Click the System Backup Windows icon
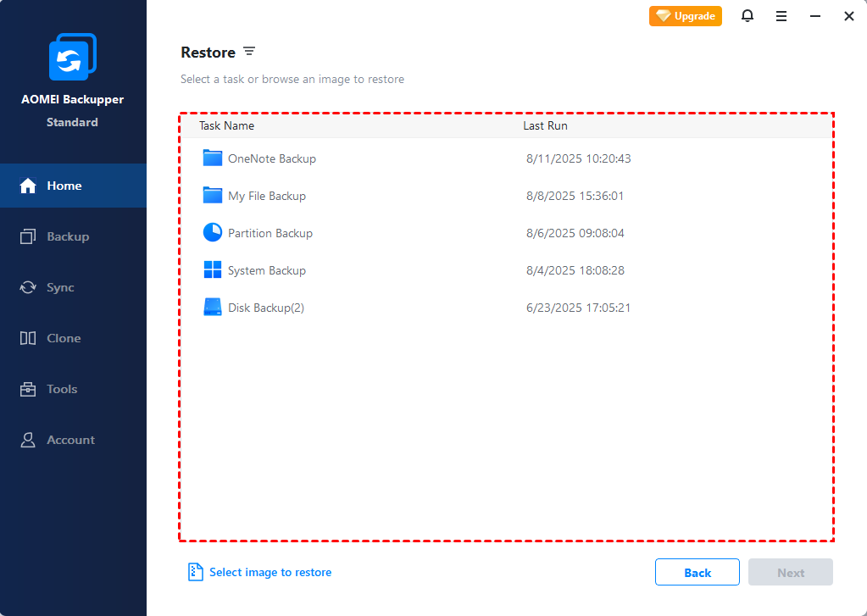Screen dimensions: 867x616 (213, 269)
